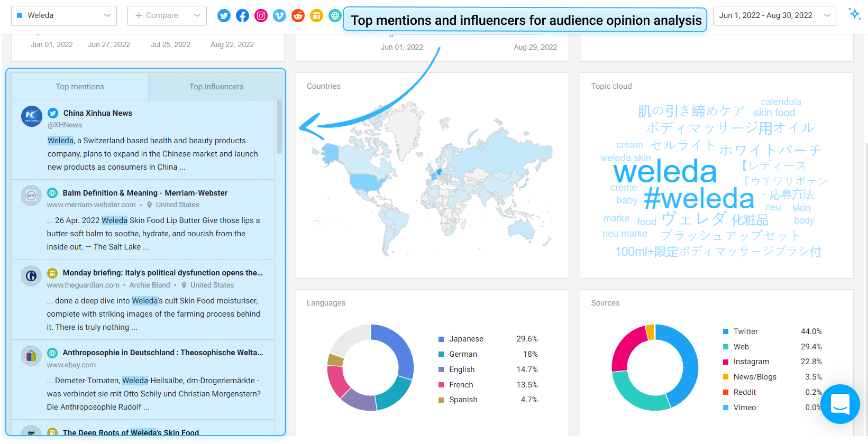The width and height of the screenshot is (868, 444).
Task: Click the eBay mention avatar
Action: 31,356
